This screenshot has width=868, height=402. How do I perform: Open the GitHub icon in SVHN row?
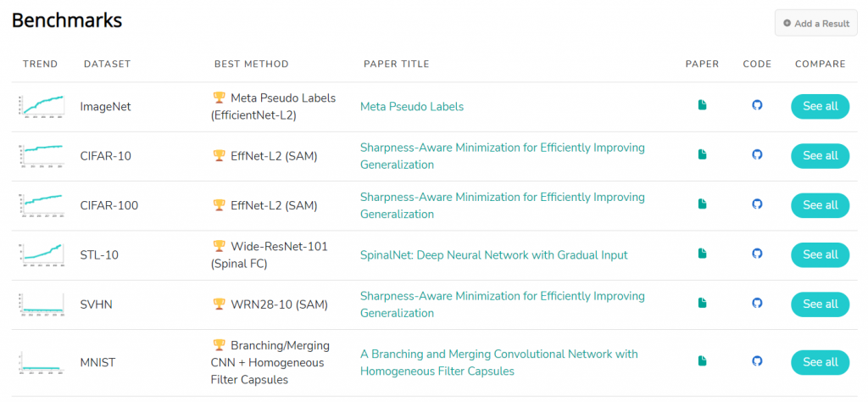(x=757, y=303)
